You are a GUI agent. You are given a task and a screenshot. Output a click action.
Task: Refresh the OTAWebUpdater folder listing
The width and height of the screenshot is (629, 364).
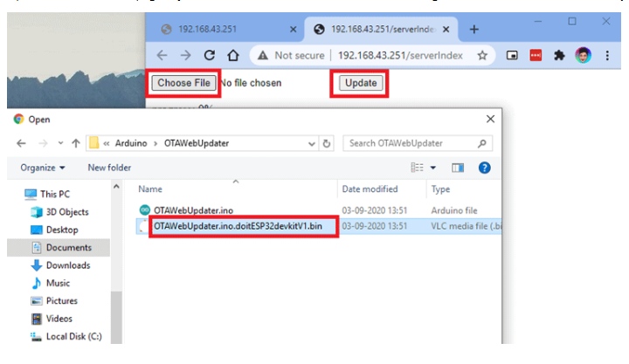(x=327, y=143)
